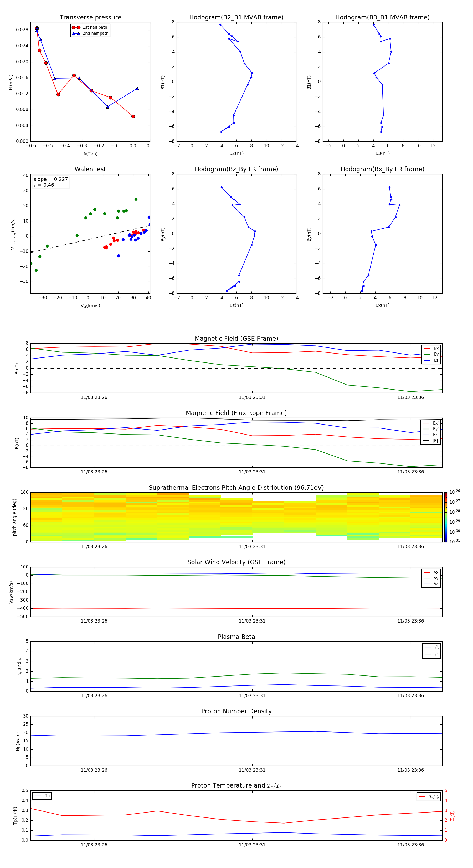Click '11/03 23:36' tick under Plasma Beta plot
The image size is (473, 868).
[410, 695]
